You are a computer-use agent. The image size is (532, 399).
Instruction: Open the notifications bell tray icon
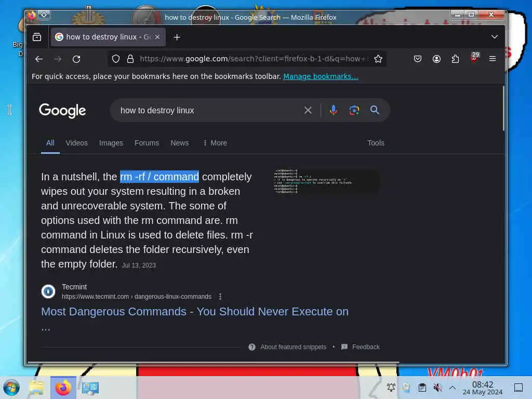[x=391, y=387]
